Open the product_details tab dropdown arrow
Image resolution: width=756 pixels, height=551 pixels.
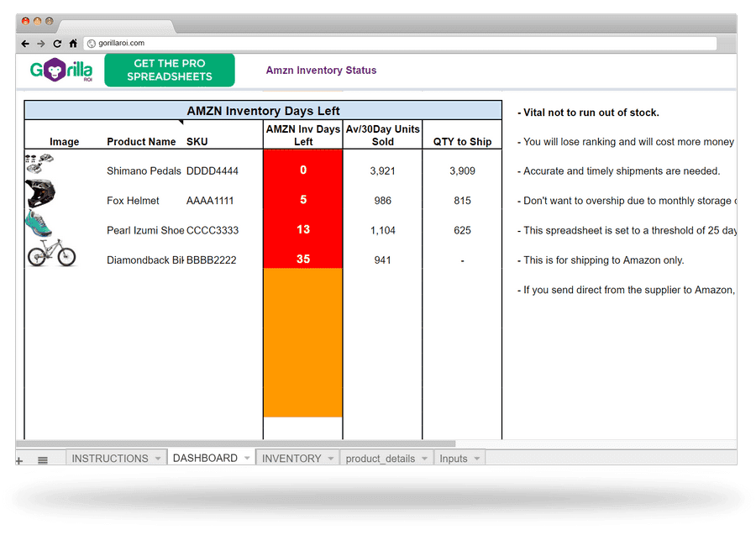click(424, 459)
